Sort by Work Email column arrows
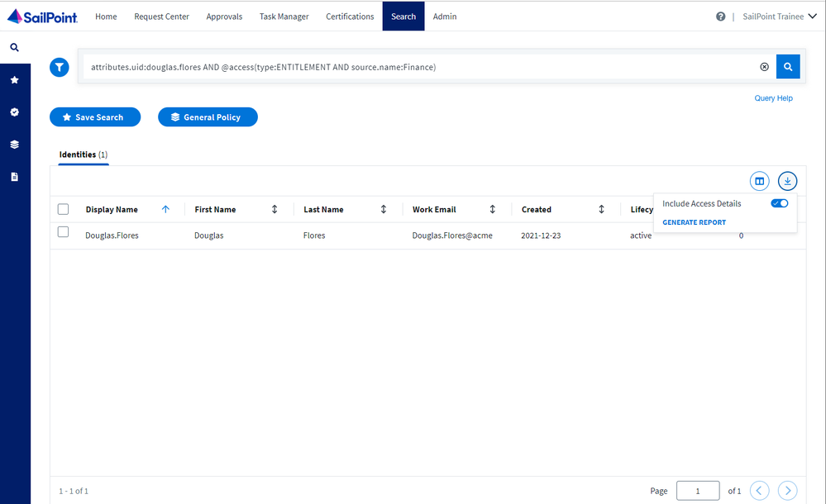The image size is (826, 504). pos(493,210)
